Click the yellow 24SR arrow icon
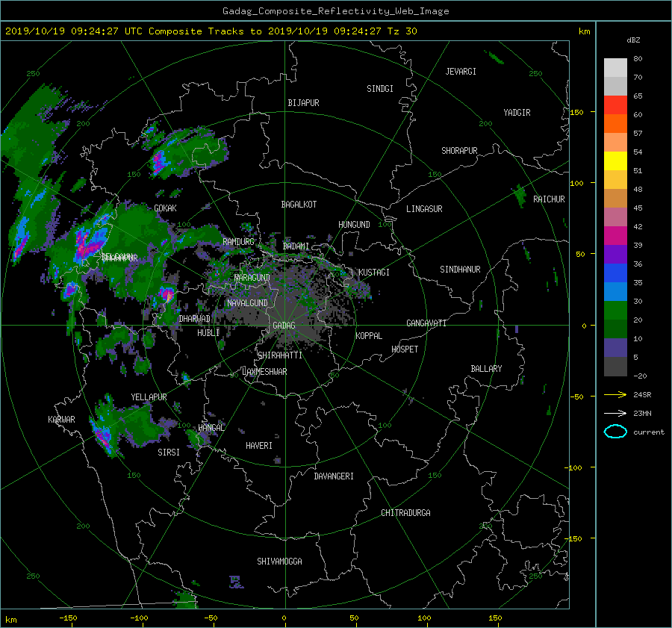This screenshot has width=672, height=628. 615,394
